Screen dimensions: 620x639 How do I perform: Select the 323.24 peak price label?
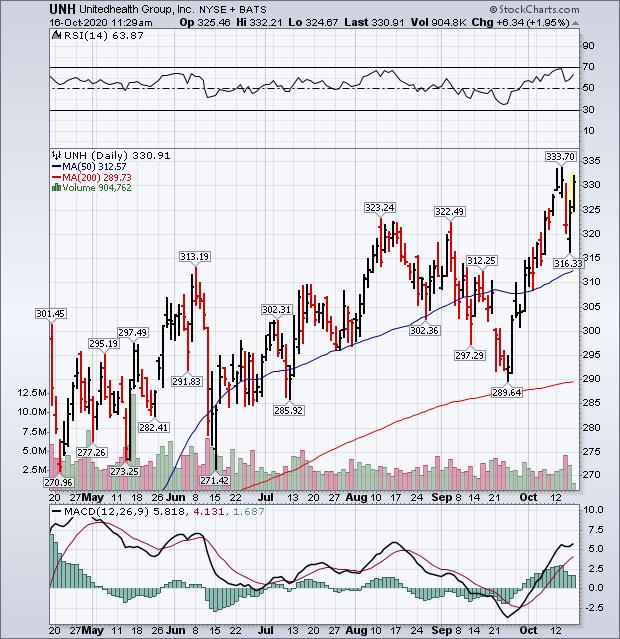[x=381, y=208]
